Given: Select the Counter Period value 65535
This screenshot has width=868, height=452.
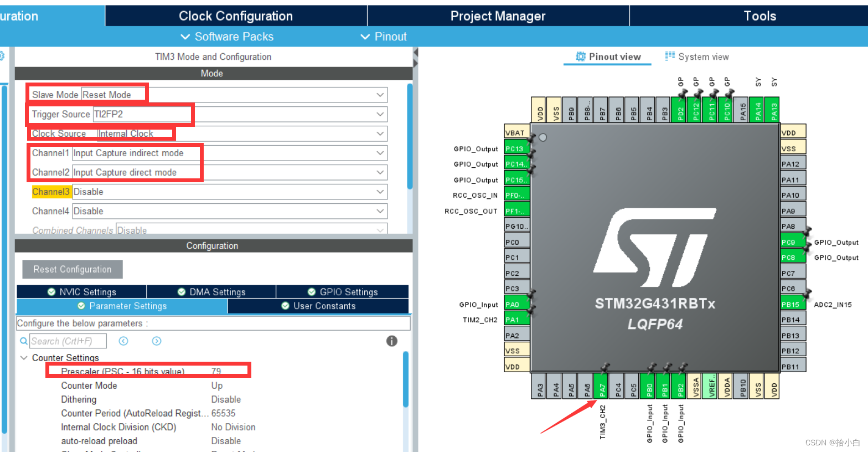Looking at the screenshot, I should pyautogui.click(x=224, y=413).
